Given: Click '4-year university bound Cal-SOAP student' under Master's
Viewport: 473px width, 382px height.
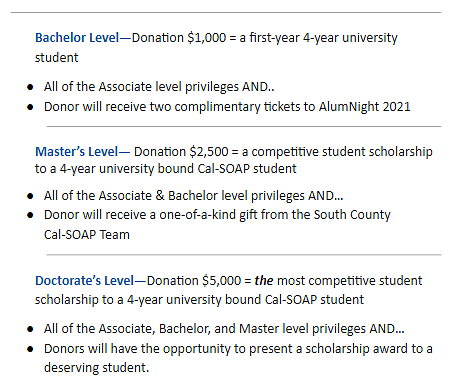Looking at the screenshot, I should (178, 169).
